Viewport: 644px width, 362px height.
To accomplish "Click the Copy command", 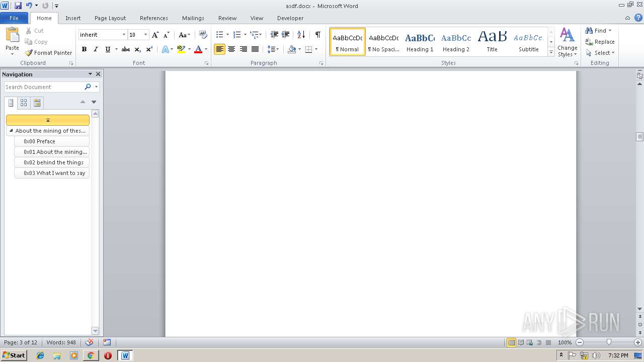I will tap(36, 42).
